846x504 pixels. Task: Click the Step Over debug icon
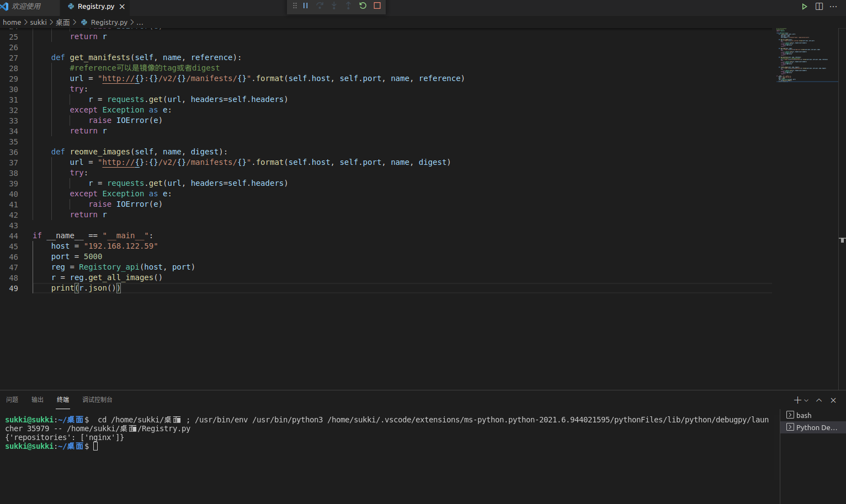(x=320, y=6)
